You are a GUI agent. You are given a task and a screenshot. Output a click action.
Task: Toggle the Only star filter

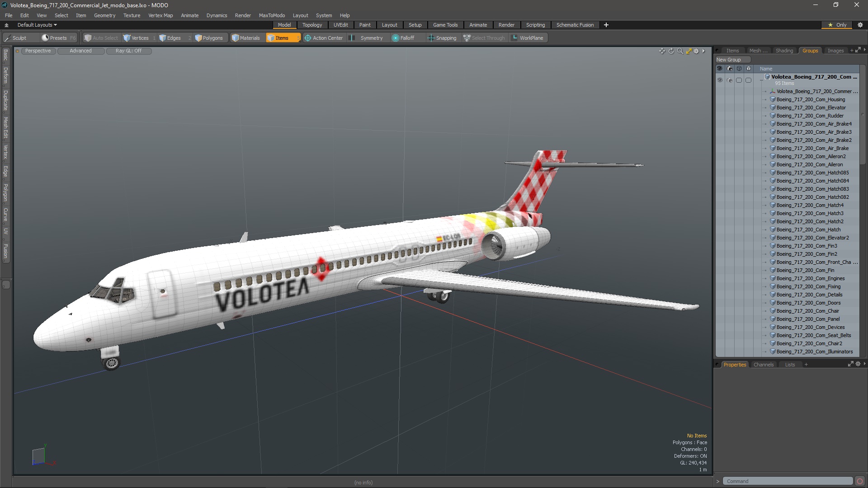click(x=837, y=25)
